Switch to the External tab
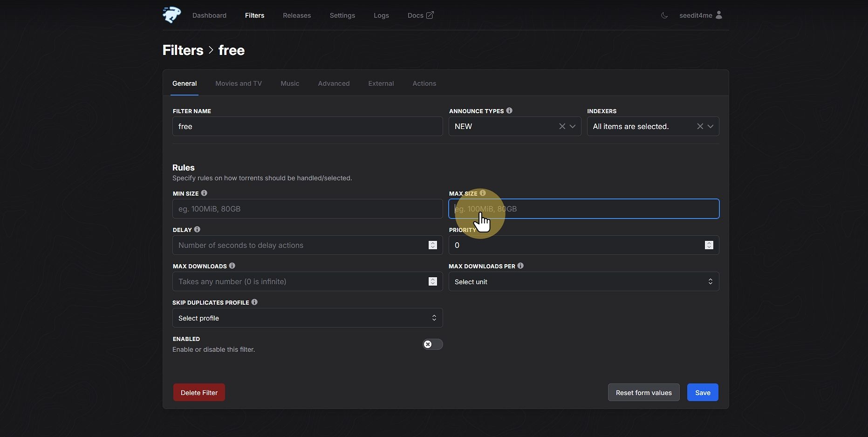The width and height of the screenshot is (868, 437). click(x=381, y=83)
